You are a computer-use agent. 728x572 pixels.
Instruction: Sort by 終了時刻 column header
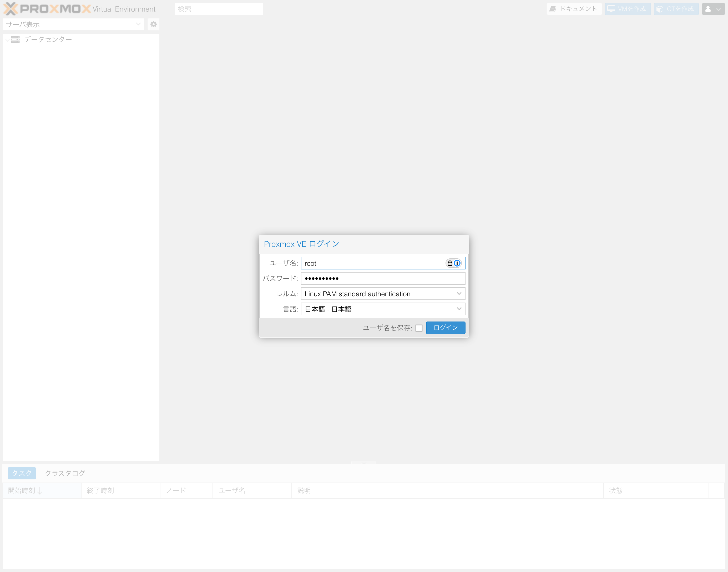click(120, 491)
